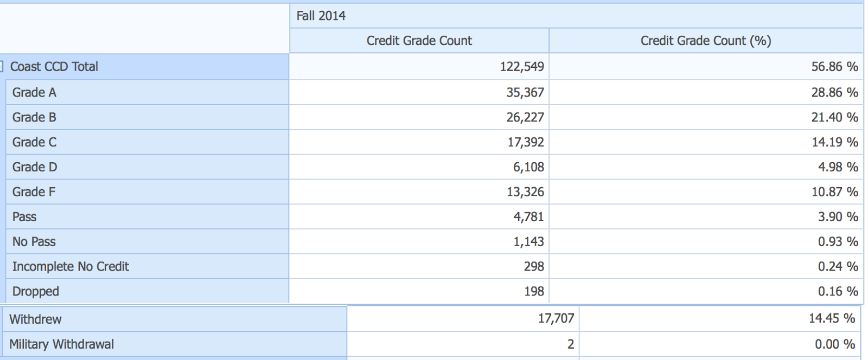This screenshot has width=868, height=360.
Task: Click the Credit Grade Count (%) header
Action: point(706,41)
